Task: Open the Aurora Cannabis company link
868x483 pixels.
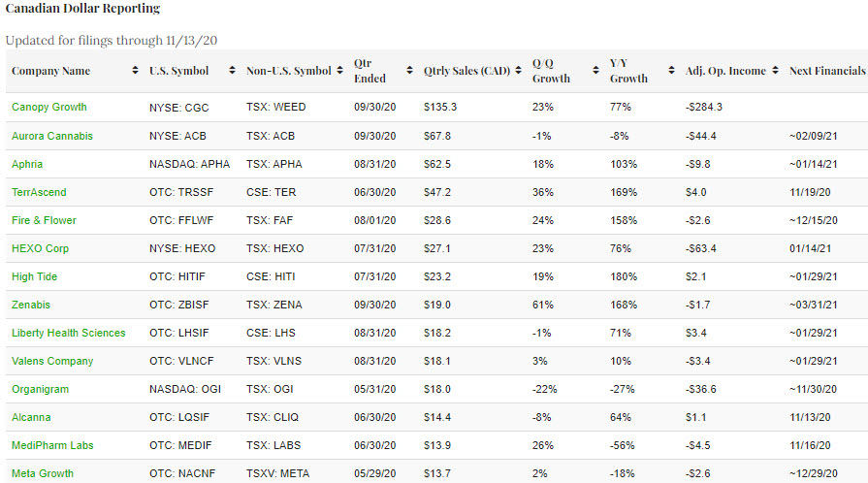Action: click(51, 136)
